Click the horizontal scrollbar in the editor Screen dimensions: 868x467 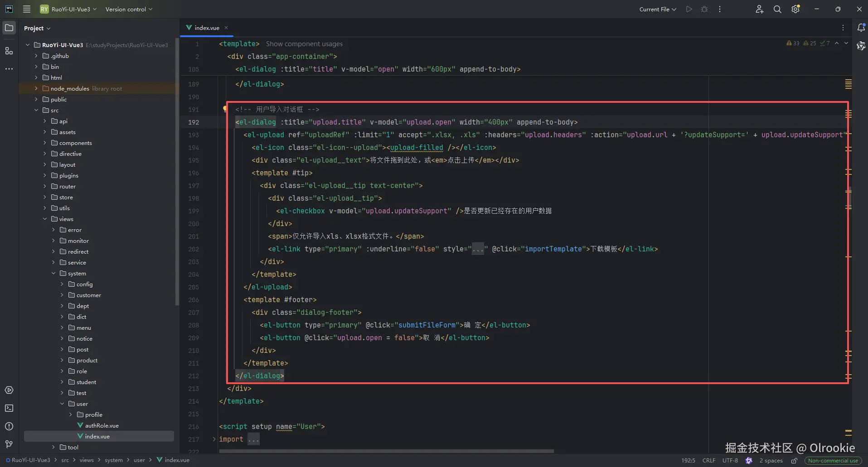point(386,451)
